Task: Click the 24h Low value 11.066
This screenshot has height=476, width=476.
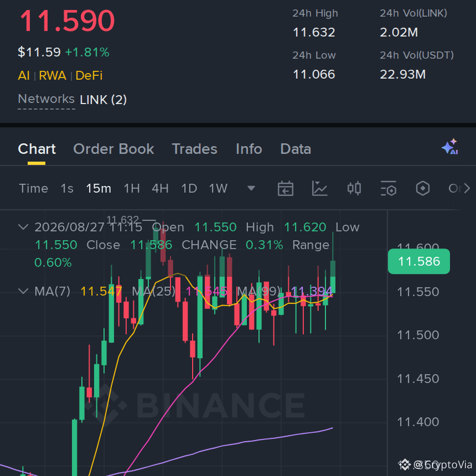Action: coord(314,74)
